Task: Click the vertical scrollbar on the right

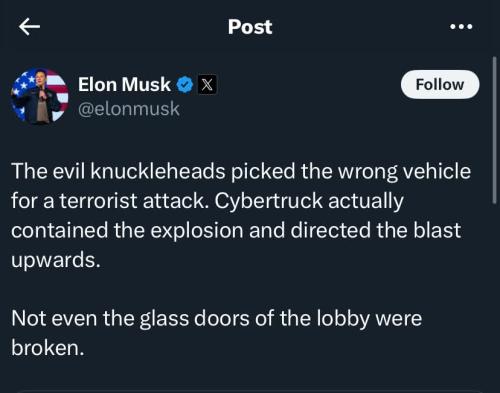Action: coord(494,130)
